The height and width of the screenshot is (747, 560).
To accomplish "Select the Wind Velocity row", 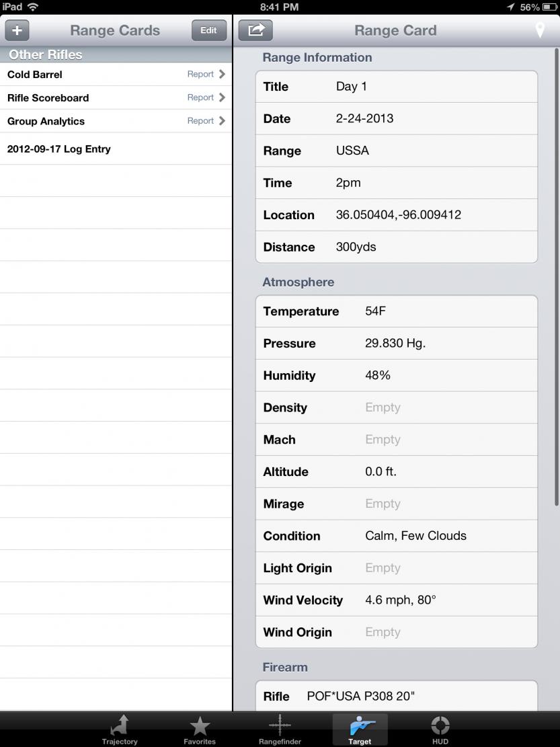I will pos(397,600).
